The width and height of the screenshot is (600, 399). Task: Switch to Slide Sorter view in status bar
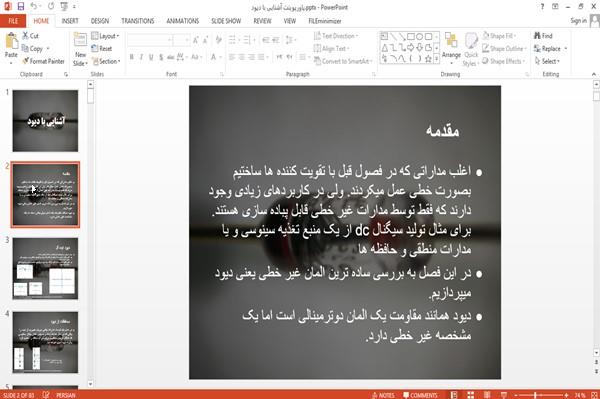(x=470, y=395)
